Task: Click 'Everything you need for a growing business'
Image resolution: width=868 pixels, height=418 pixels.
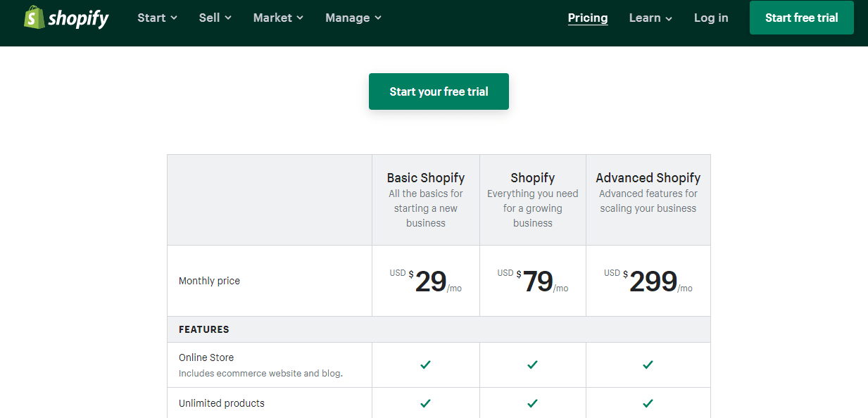Action: coord(533,208)
